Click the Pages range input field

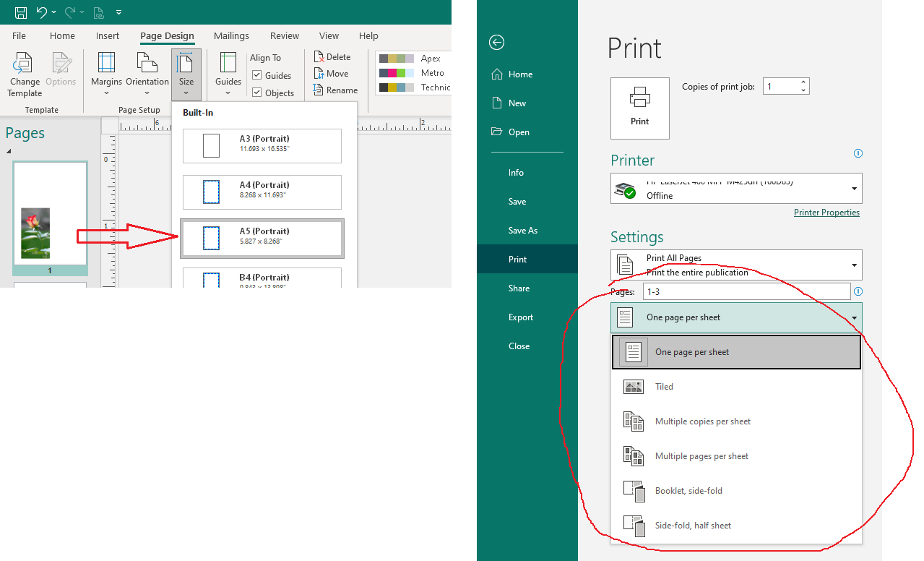pos(748,292)
